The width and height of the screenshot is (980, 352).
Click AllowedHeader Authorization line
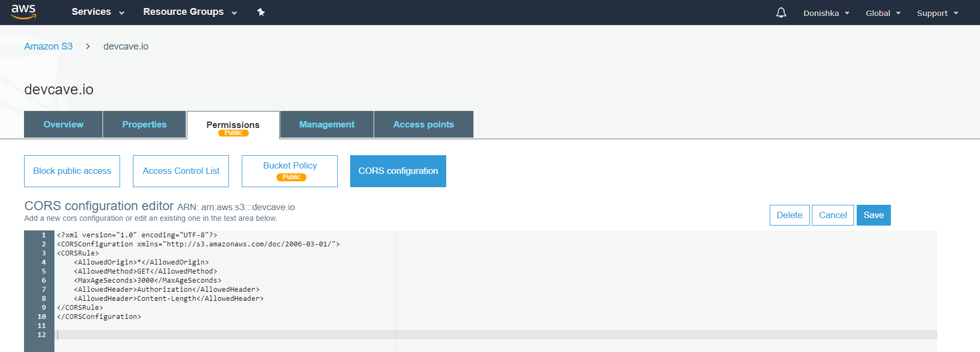(x=167, y=290)
